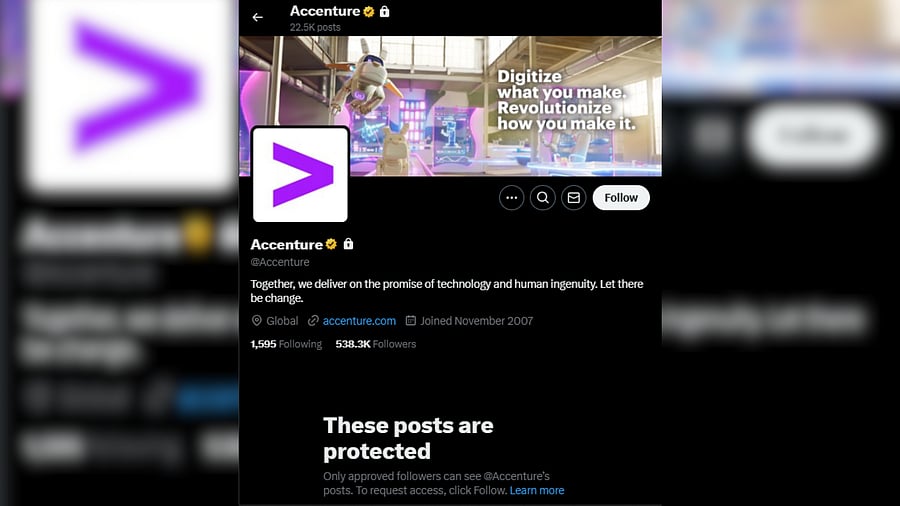
Task: Open the three-dot more options menu
Action: point(511,198)
